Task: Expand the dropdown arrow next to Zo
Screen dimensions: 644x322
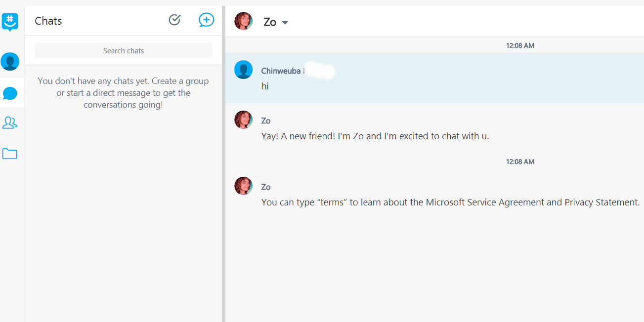Action: point(285,22)
